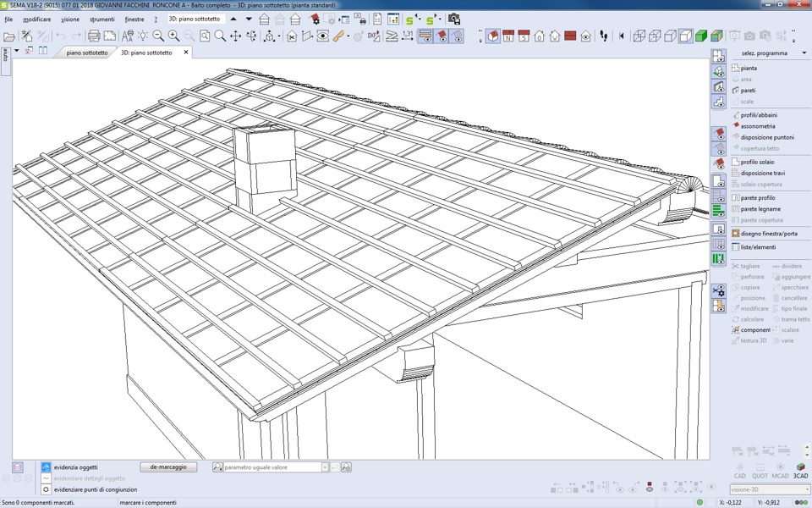
Task: Toggle floor plan visibility eye icon in the sidebar
Action: click(718, 57)
